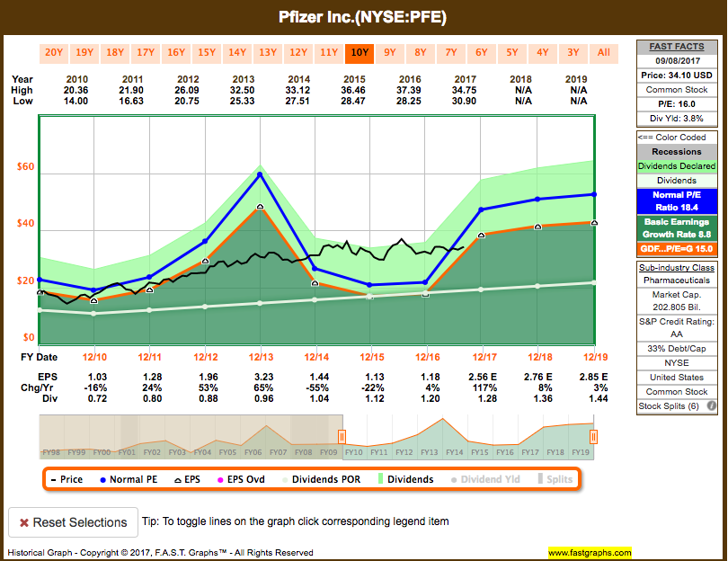Click the FY13 peak on the mini timeline
This screenshot has width=728, height=561.
[442, 419]
